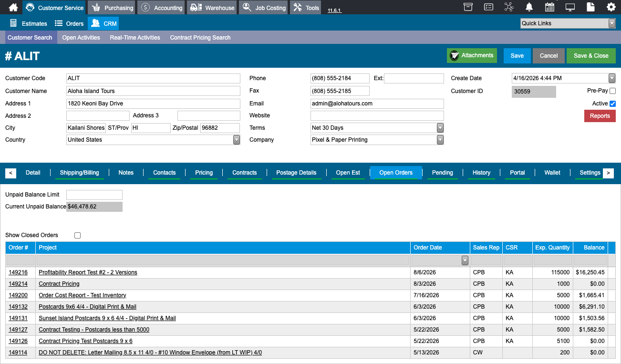This screenshot has width=621, height=364.
Task: Go to the Home icon
Action: pos(13,7)
